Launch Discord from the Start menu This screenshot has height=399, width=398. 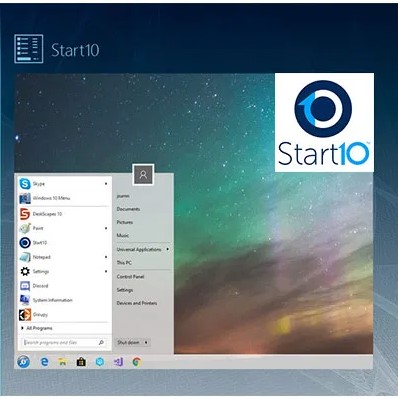pos(63,286)
